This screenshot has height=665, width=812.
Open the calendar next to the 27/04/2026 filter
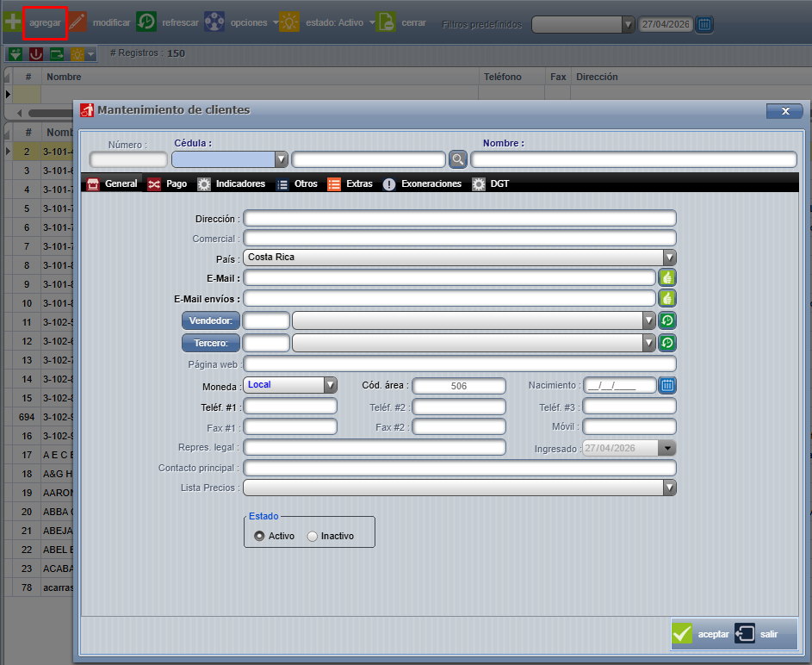coord(704,24)
